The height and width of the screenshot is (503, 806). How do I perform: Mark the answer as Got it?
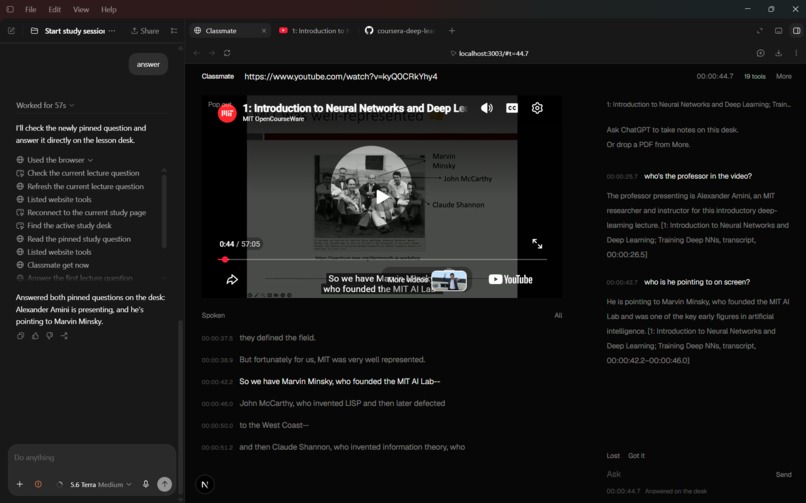(x=636, y=456)
